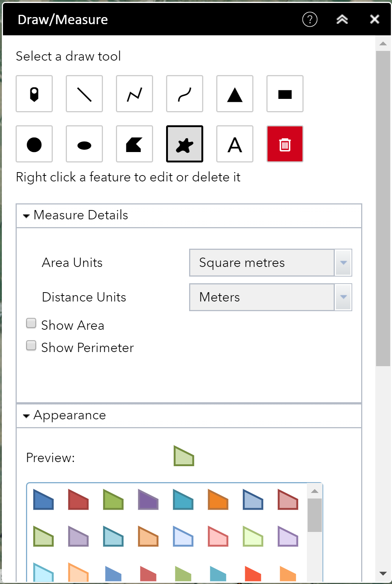Select the point marker draw tool
392x584 pixels.
point(34,94)
